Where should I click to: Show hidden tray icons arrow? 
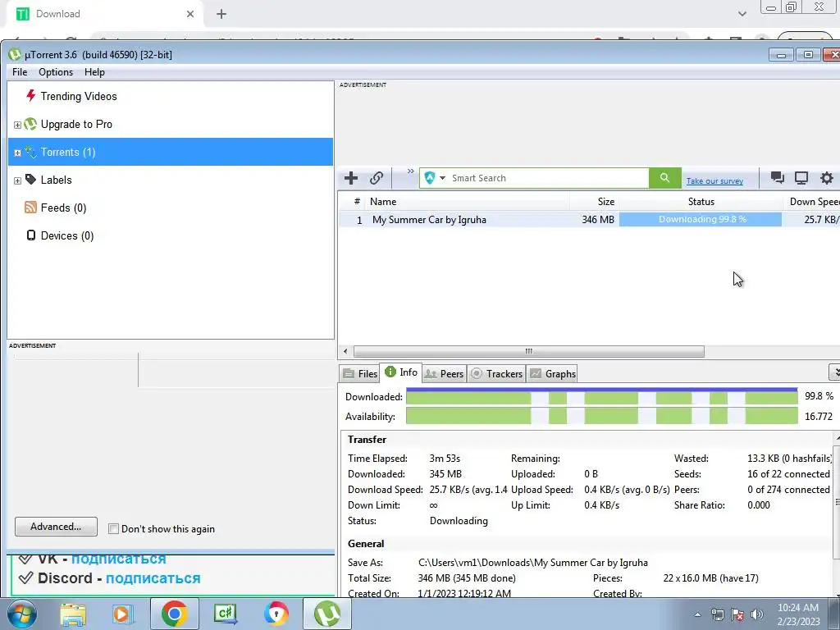[697, 615]
